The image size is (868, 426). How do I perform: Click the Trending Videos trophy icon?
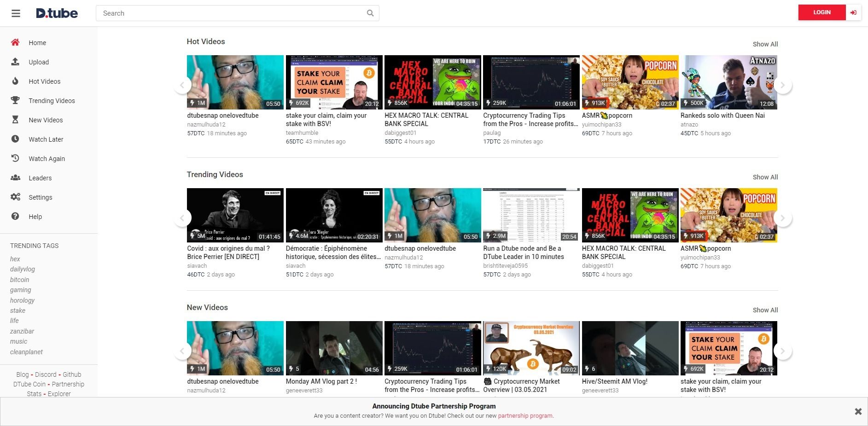[x=15, y=100]
